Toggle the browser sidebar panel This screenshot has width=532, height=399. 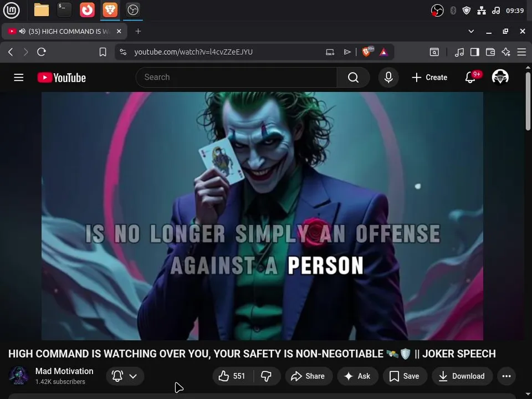pos(475,52)
